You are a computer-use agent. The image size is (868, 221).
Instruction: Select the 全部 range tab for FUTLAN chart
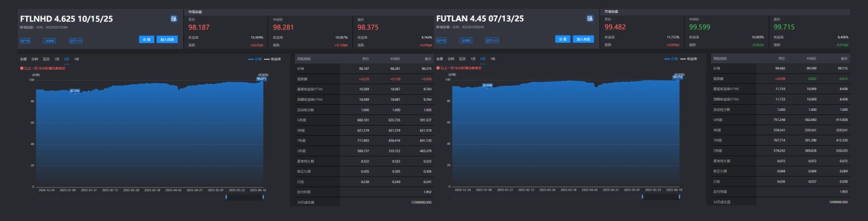point(440,59)
